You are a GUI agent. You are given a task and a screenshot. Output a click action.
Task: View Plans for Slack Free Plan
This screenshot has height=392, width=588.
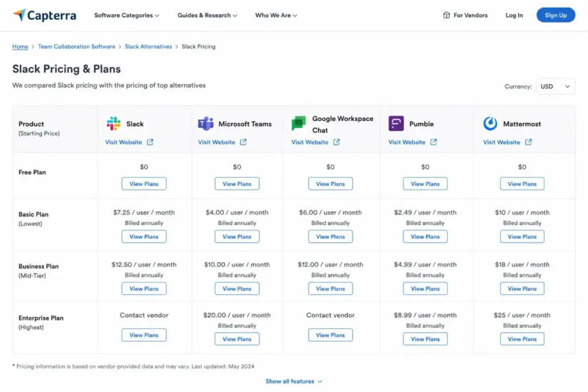tap(144, 184)
